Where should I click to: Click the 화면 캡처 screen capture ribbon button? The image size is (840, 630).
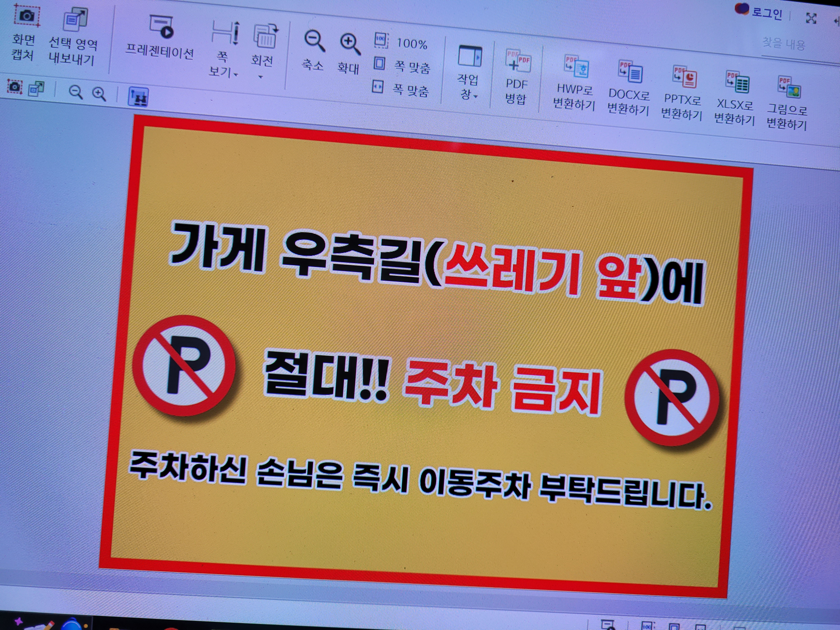click(25, 33)
